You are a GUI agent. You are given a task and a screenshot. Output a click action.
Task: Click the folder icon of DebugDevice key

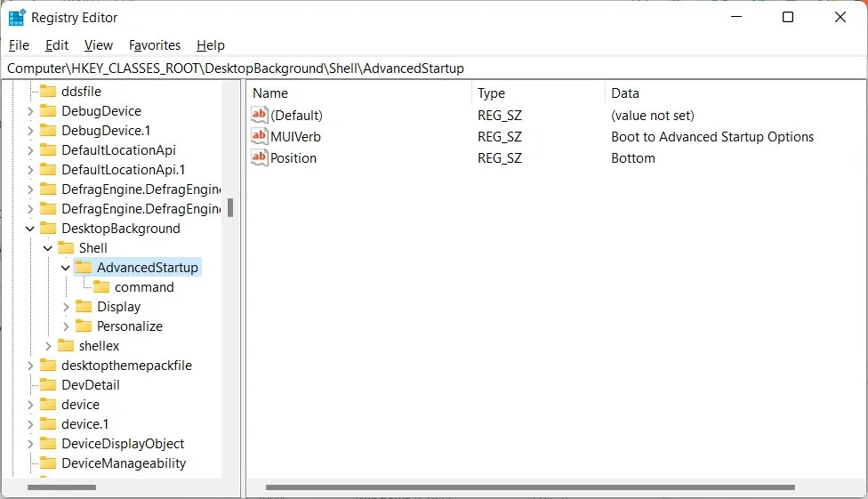pos(48,111)
